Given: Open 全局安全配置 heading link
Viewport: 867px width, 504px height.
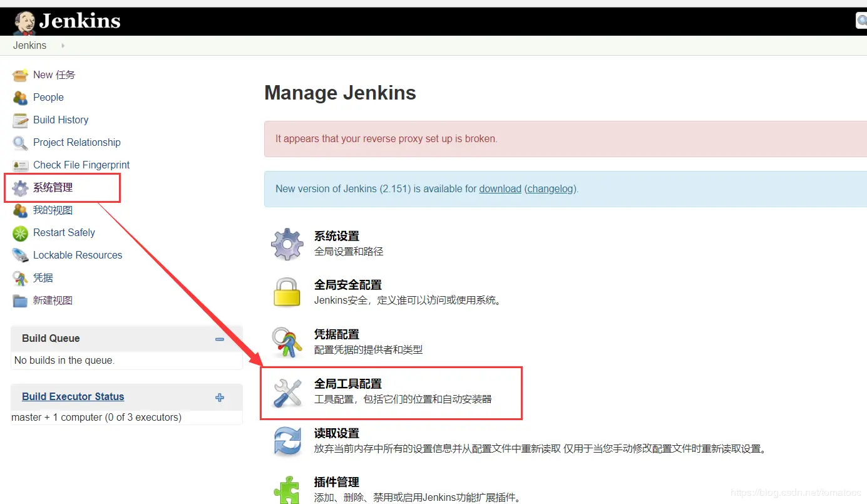Looking at the screenshot, I should coord(348,284).
